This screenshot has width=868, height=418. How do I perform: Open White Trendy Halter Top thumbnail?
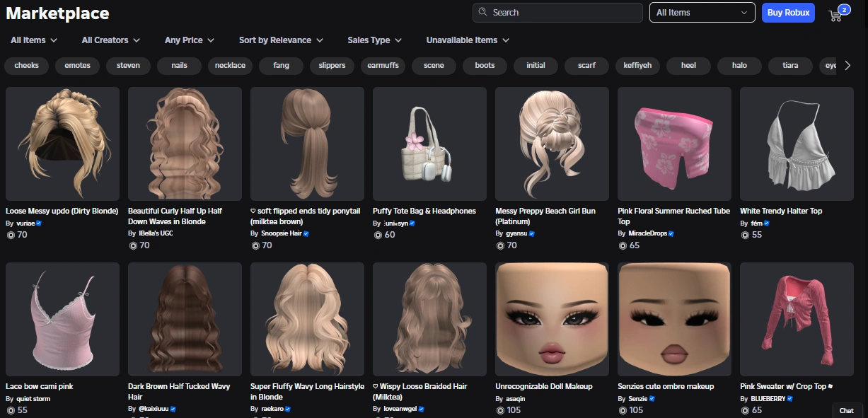(x=797, y=144)
